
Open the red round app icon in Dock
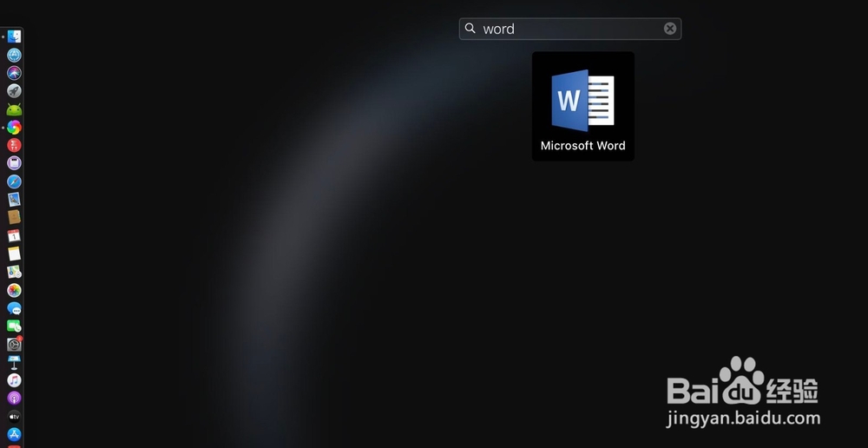(x=15, y=145)
